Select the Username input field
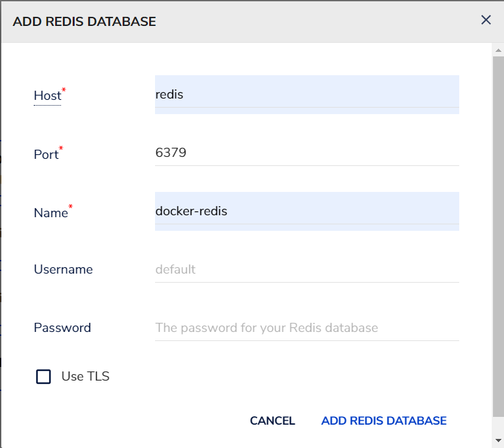Viewport: 504px width, 448px height. [x=307, y=269]
